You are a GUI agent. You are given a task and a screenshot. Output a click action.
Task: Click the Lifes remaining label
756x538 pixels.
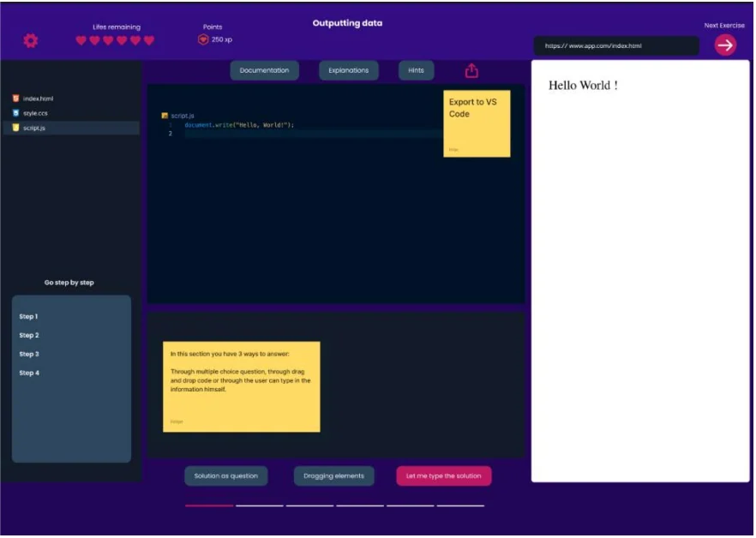point(117,27)
